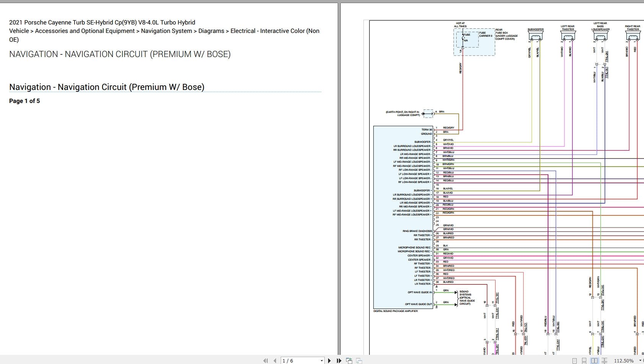Jump to the last page
Viewport: 644px width, 364px height.
tap(339, 361)
